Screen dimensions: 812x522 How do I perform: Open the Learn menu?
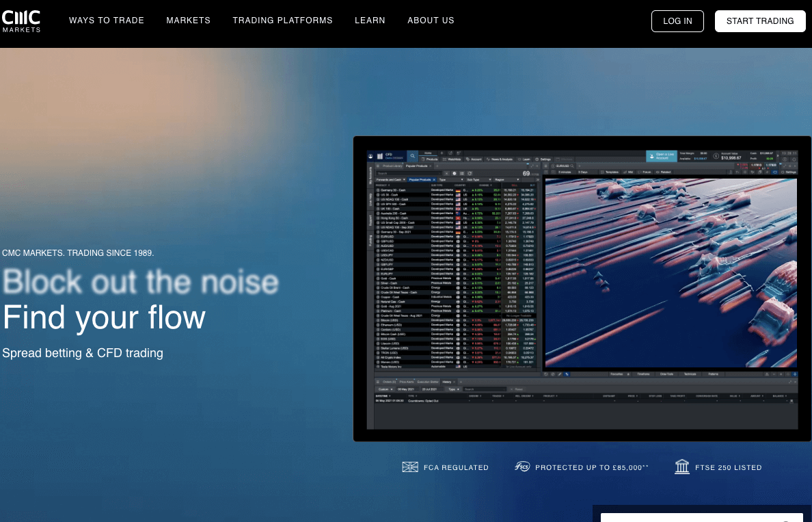[x=370, y=21]
